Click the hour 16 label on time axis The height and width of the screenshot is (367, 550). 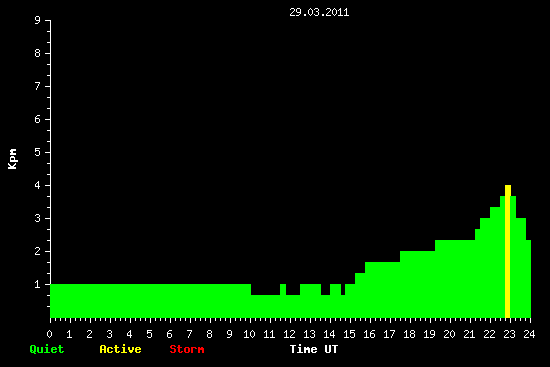pos(369,334)
